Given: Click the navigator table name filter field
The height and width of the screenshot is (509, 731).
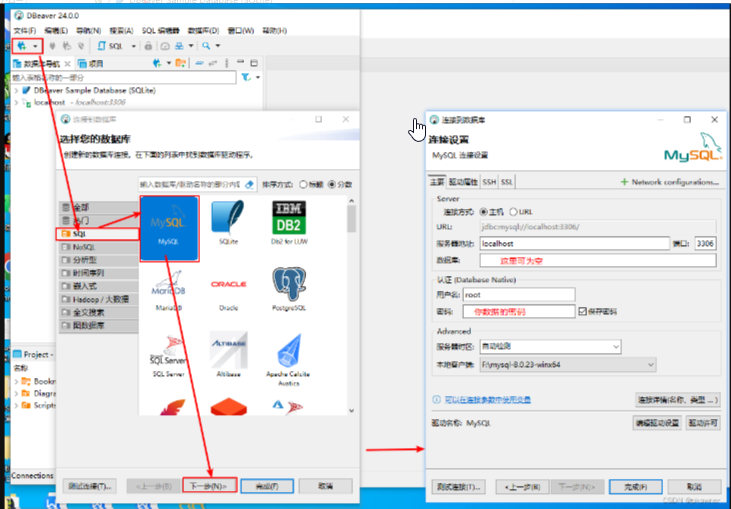Looking at the screenshot, I should click(x=124, y=77).
